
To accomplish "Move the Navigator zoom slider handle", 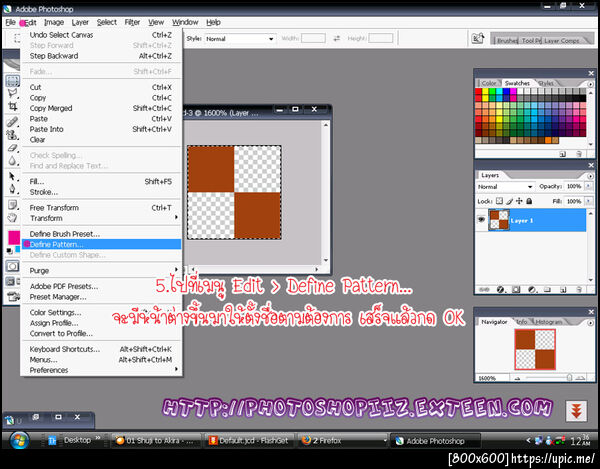I will [x=569, y=378].
